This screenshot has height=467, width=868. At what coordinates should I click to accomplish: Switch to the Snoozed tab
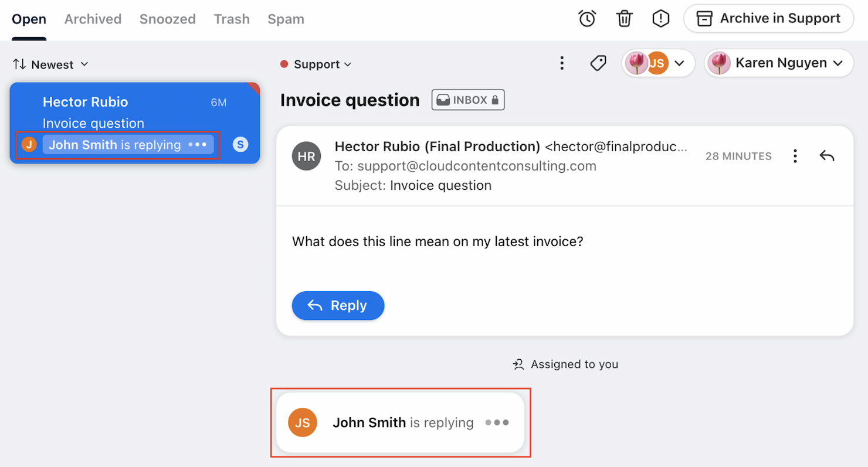(167, 19)
